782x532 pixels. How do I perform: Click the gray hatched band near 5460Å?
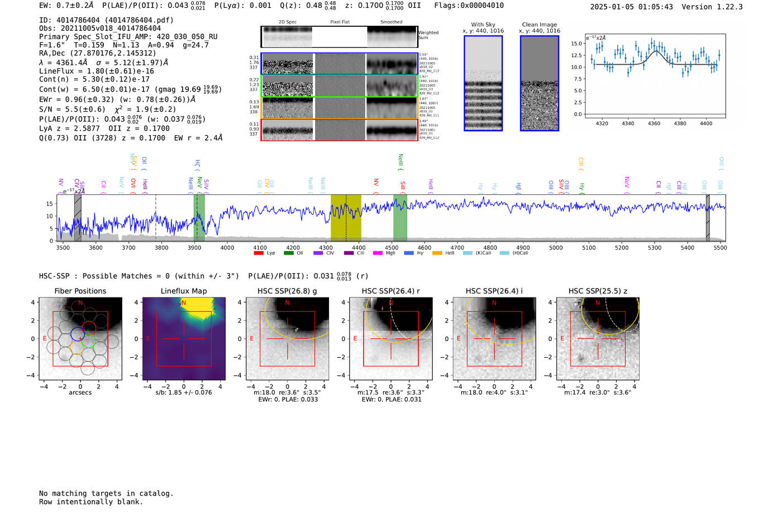(708, 218)
